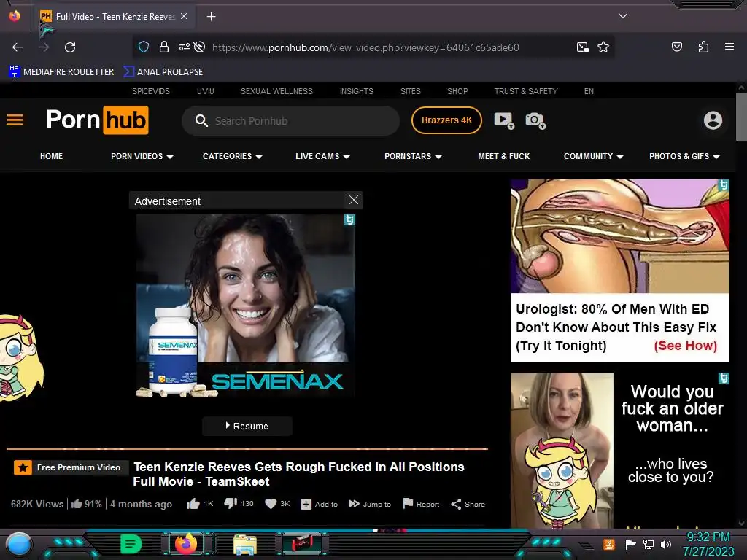This screenshot has height=560, width=747.
Task: Expand the PORN VIDEOS dropdown
Action: click(x=142, y=156)
